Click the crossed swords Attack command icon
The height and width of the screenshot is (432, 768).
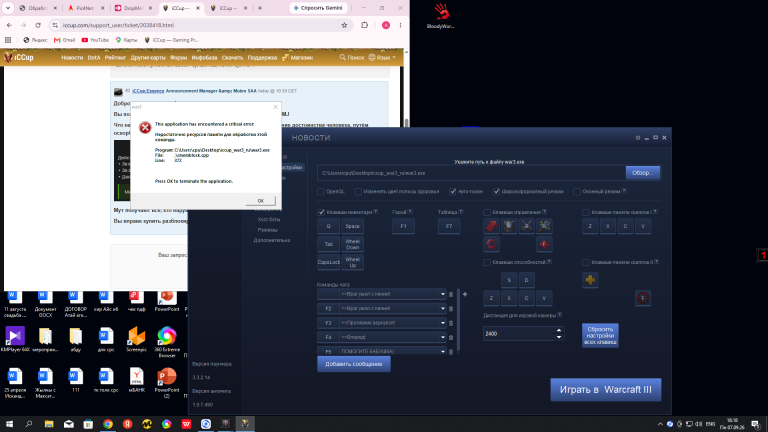point(527,226)
